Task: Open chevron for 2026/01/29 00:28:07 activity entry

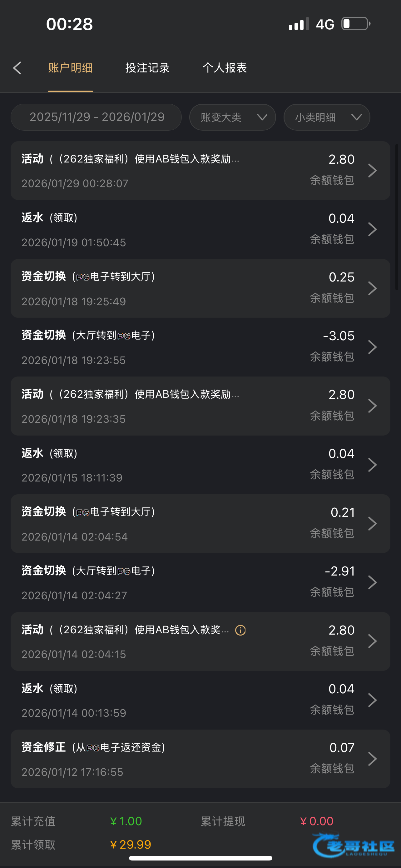Action: (x=372, y=171)
